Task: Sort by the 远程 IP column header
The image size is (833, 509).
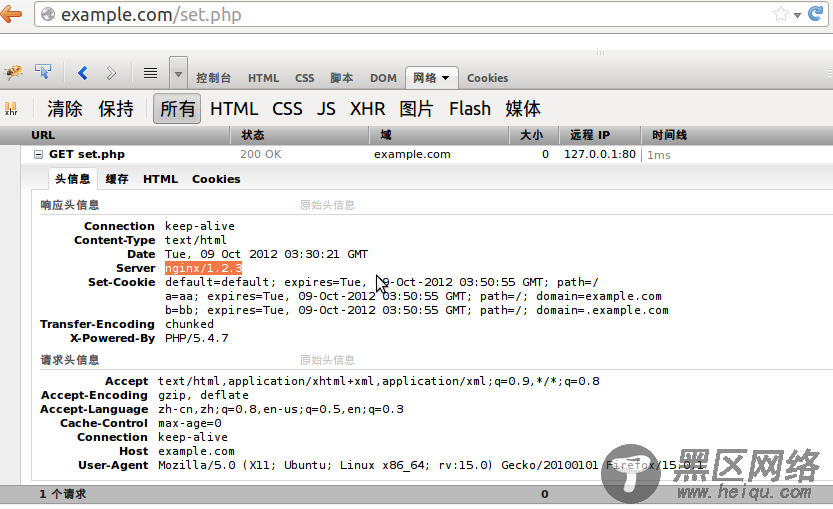Action: (x=600, y=135)
